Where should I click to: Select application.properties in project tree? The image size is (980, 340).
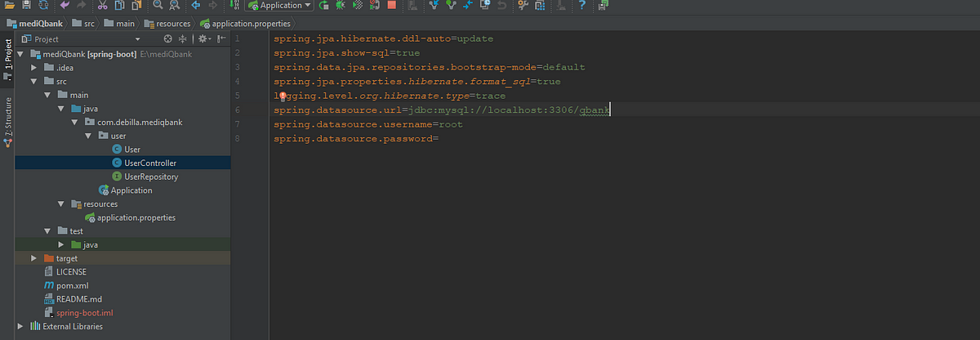130,217
